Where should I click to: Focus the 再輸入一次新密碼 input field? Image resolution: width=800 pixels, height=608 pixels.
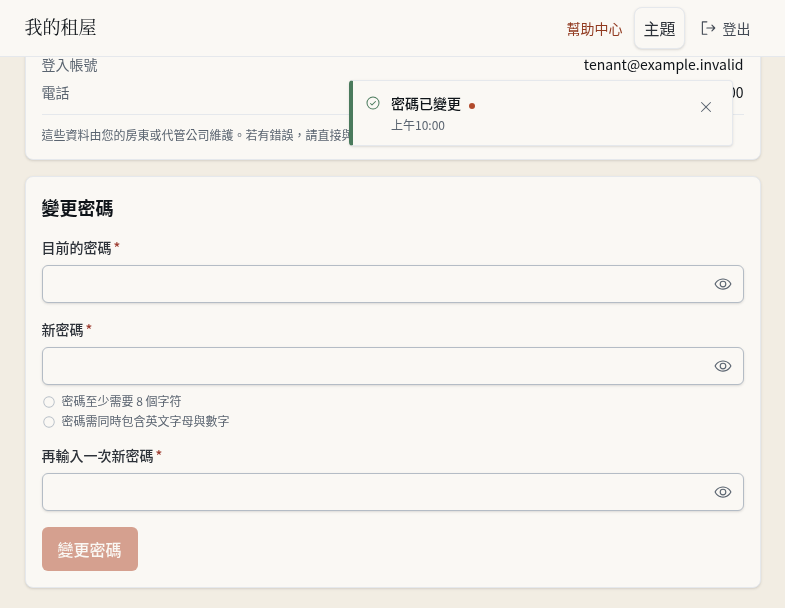tap(392, 492)
